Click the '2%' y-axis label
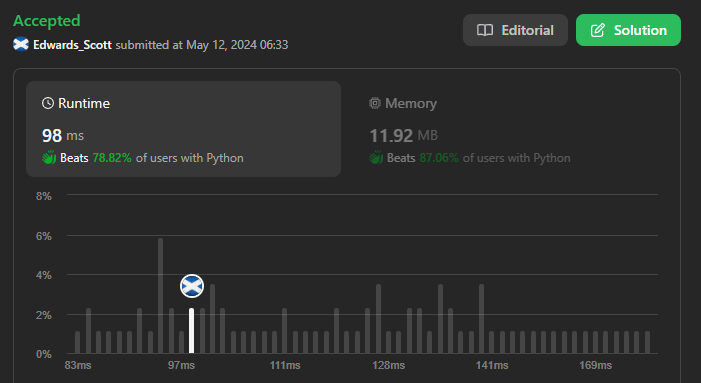Image resolution: width=701 pixels, height=383 pixels. [44, 315]
